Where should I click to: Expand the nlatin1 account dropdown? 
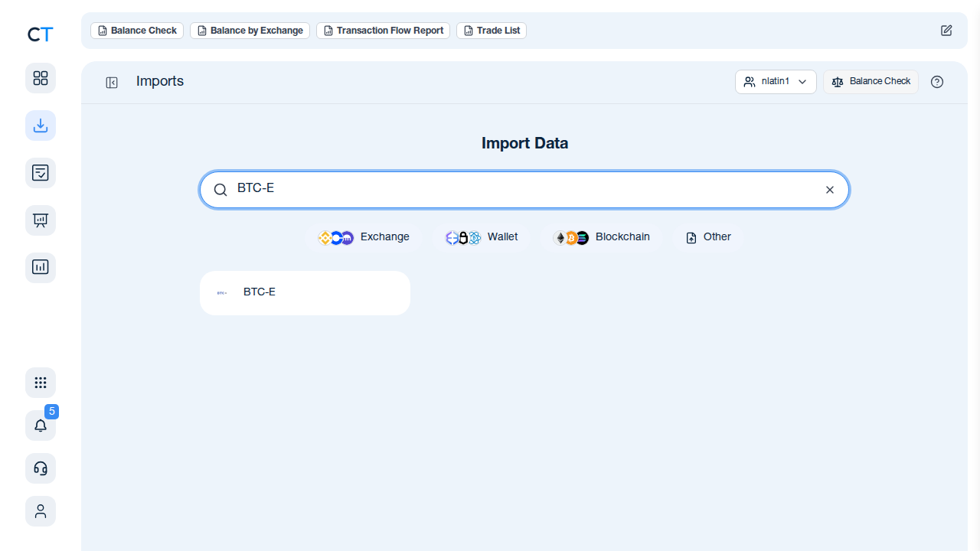point(776,82)
